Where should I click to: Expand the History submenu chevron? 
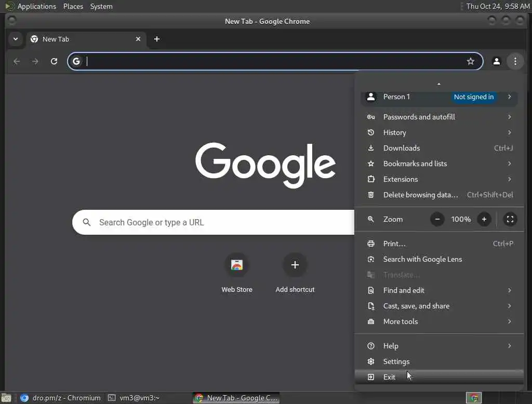point(509,132)
